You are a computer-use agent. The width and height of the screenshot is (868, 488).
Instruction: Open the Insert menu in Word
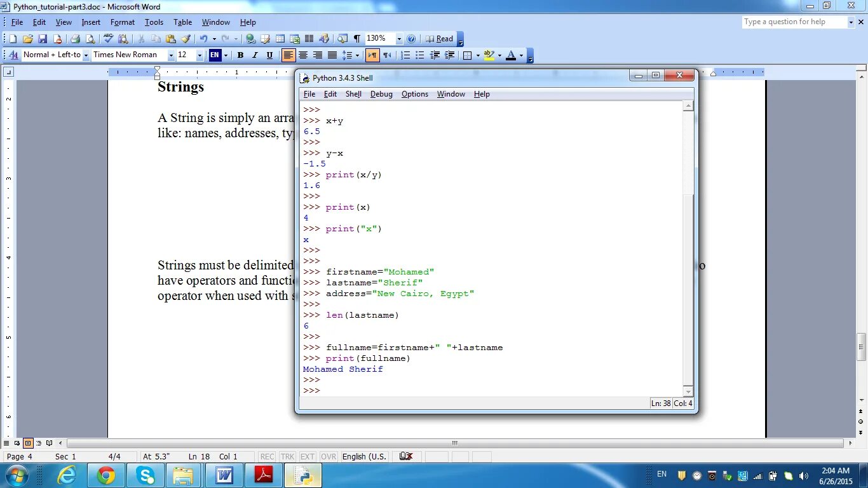coord(91,22)
